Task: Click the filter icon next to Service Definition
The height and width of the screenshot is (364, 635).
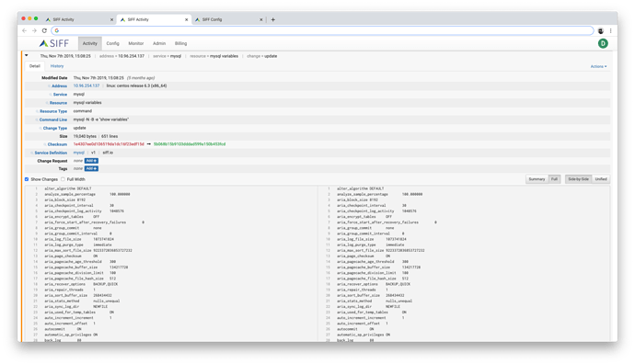Action: coord(31,153)
